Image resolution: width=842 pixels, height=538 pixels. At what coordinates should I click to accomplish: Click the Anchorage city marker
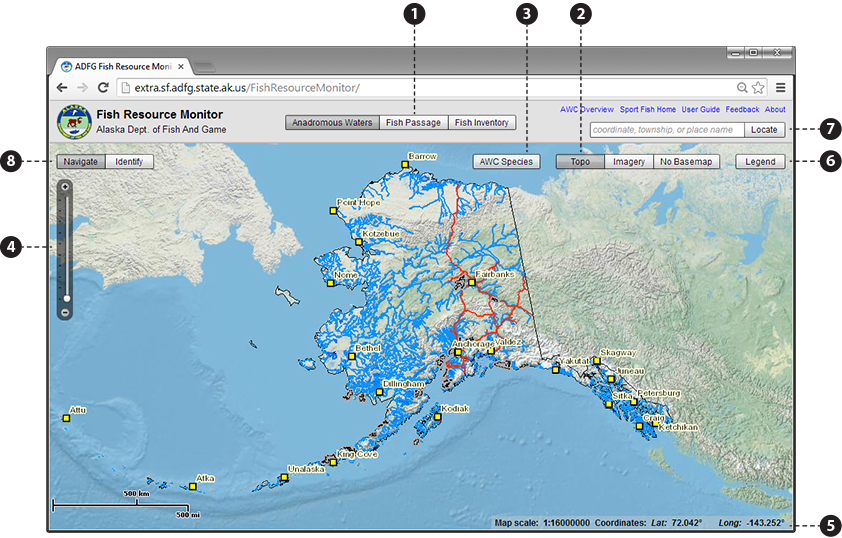click(457, 352)
